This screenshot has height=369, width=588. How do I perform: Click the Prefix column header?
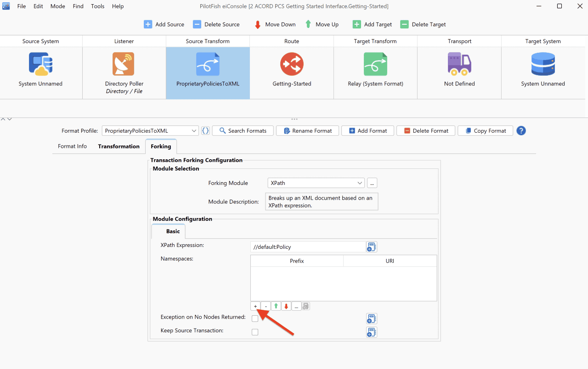(297, 261)
